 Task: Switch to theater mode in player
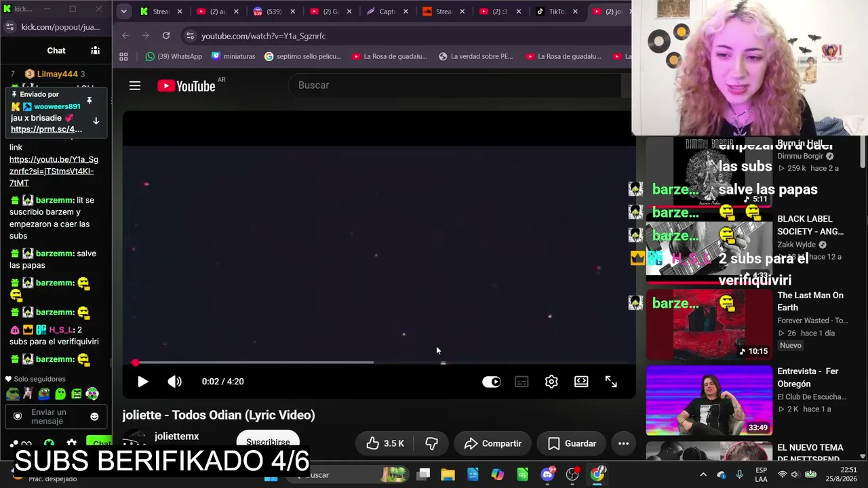[x=581, y=382]
